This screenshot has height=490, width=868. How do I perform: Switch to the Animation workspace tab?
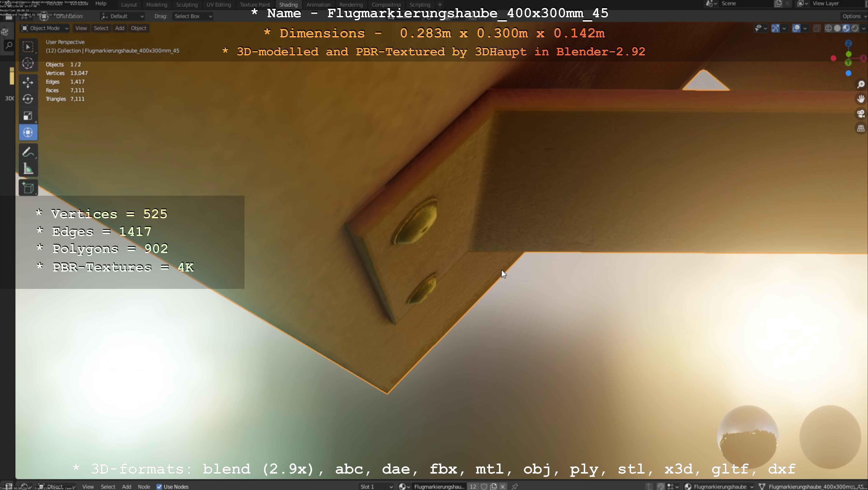[319, 5]
